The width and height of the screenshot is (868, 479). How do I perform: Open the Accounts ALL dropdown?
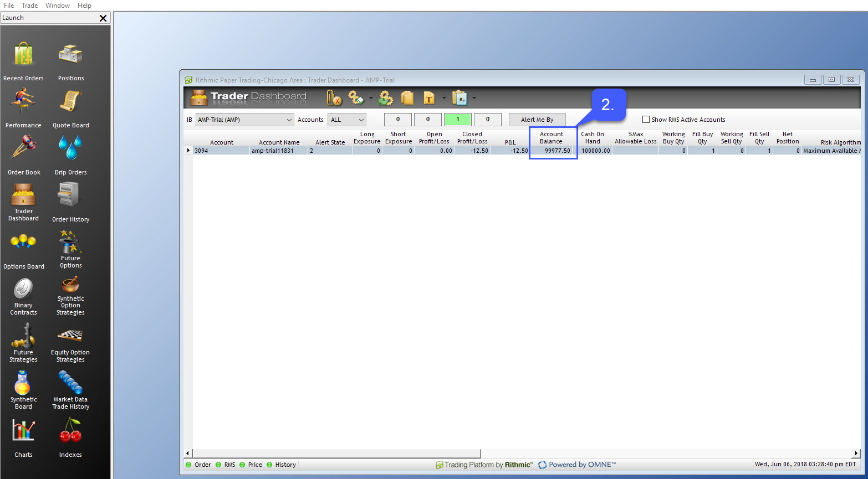click(347, 120)
